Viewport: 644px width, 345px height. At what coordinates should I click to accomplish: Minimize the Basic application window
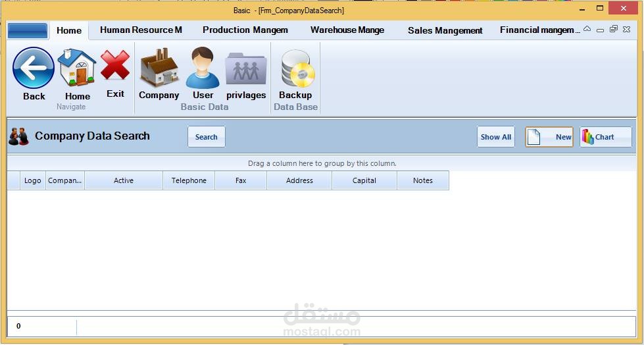click(x=582, y=9)
